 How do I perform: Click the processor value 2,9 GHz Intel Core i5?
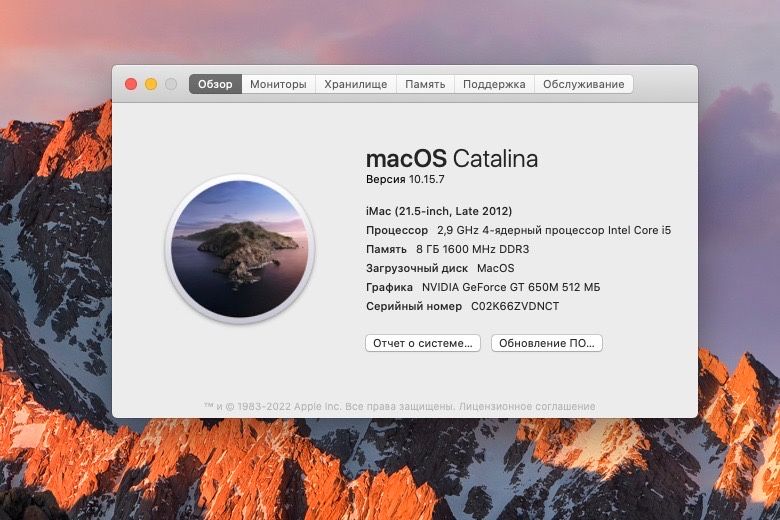pyautogui.click(x=554, y=230)
